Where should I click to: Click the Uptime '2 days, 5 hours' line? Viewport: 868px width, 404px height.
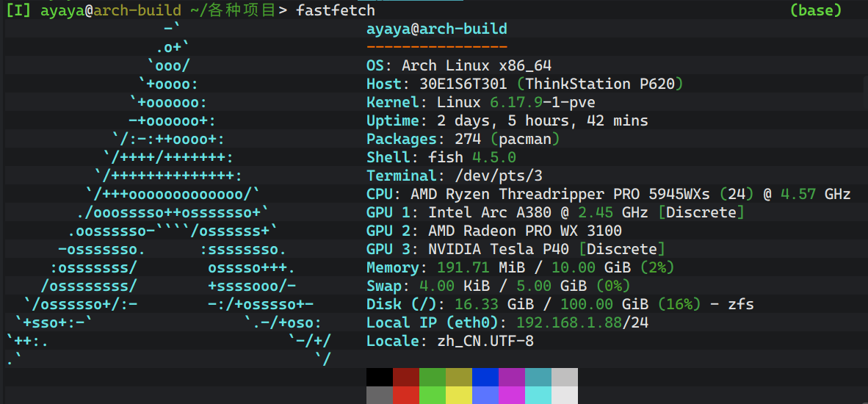507,120
